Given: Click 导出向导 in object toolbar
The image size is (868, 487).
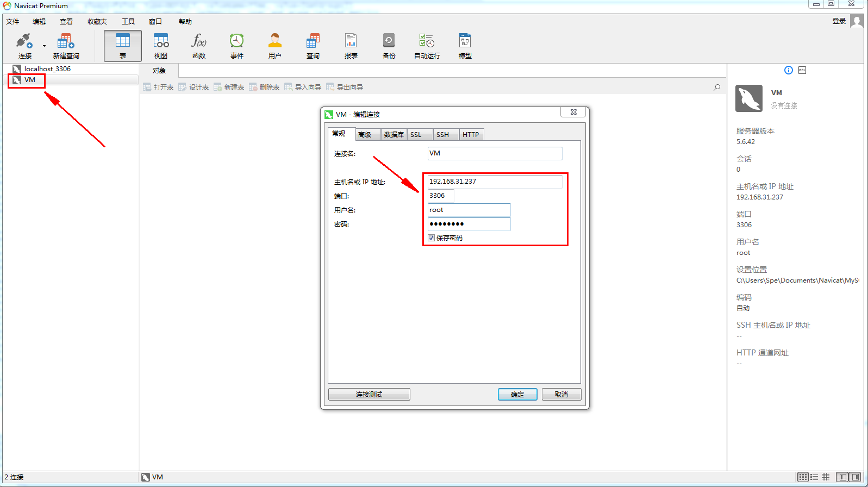Looking at the screenshot, I should click(x=345, y=87).
